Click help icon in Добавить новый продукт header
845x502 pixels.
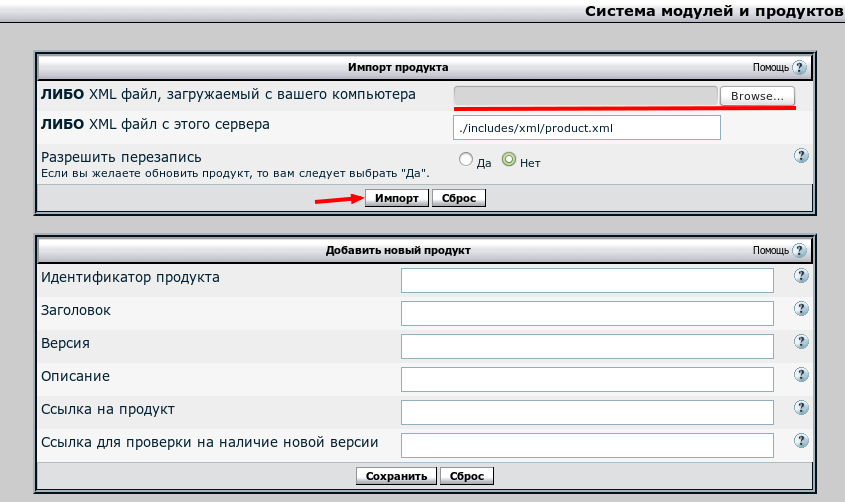[799, 250]
